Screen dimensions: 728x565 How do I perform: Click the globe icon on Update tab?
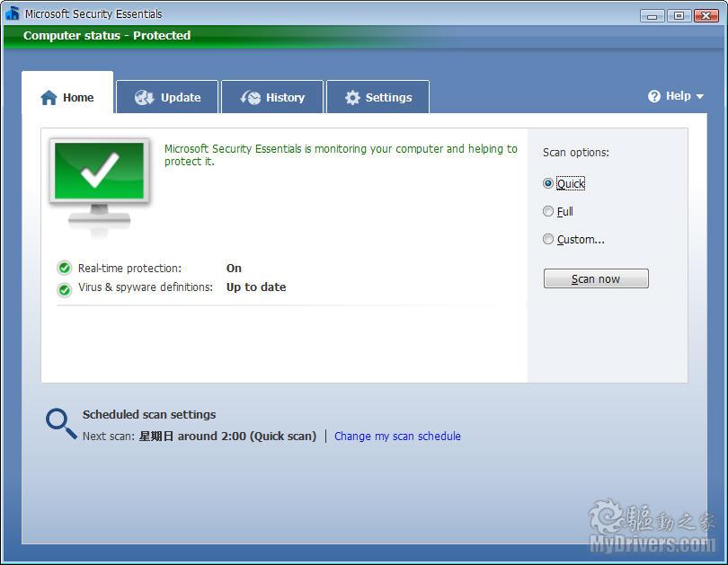pyautogui.click(x=144, y=97)
